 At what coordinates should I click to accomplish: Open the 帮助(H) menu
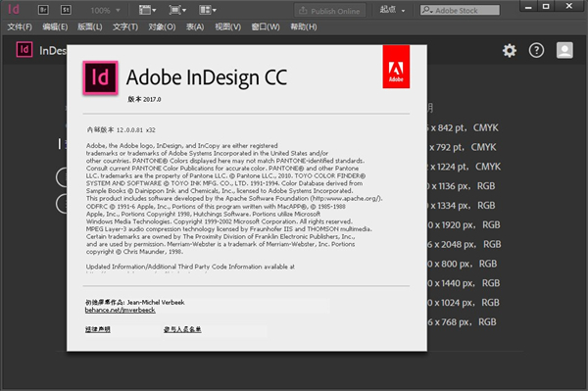point(304,27)
